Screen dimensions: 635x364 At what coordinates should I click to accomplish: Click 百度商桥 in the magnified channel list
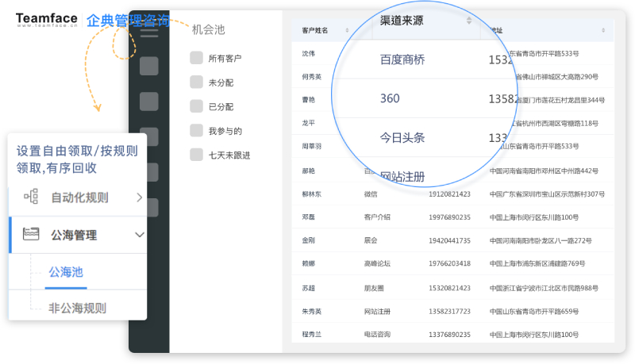tap(402, 59)
